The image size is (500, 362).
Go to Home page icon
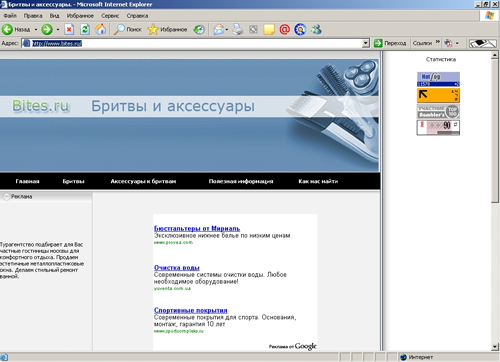coord(100,29)
